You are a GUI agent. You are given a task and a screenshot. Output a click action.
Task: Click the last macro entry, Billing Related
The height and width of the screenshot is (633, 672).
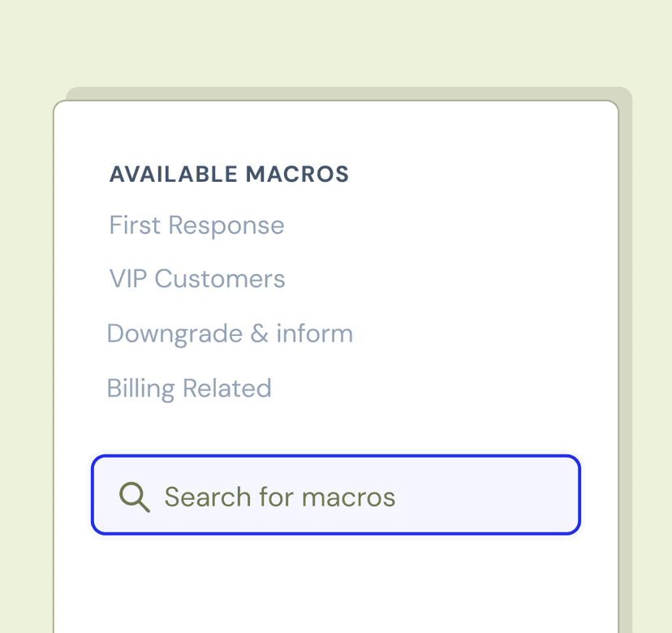click(x=189, y=388)
